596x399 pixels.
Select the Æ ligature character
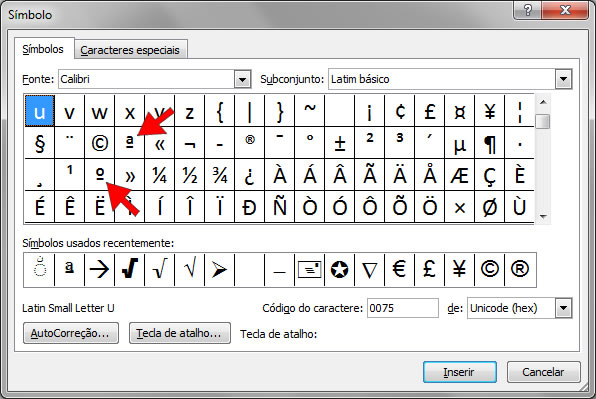click(460, 174)
